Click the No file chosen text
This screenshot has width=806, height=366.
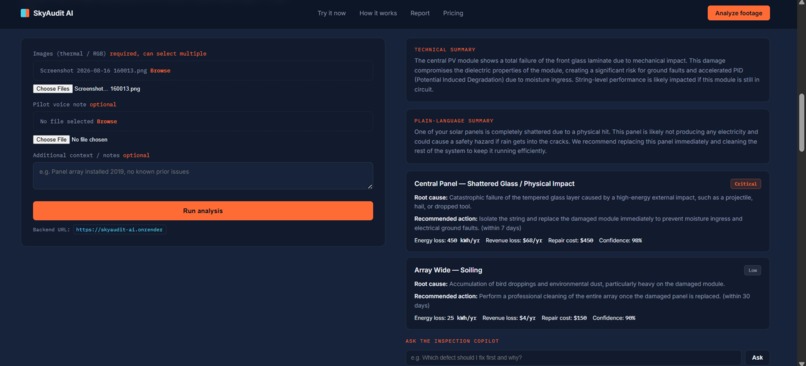[x=89, y=140]
